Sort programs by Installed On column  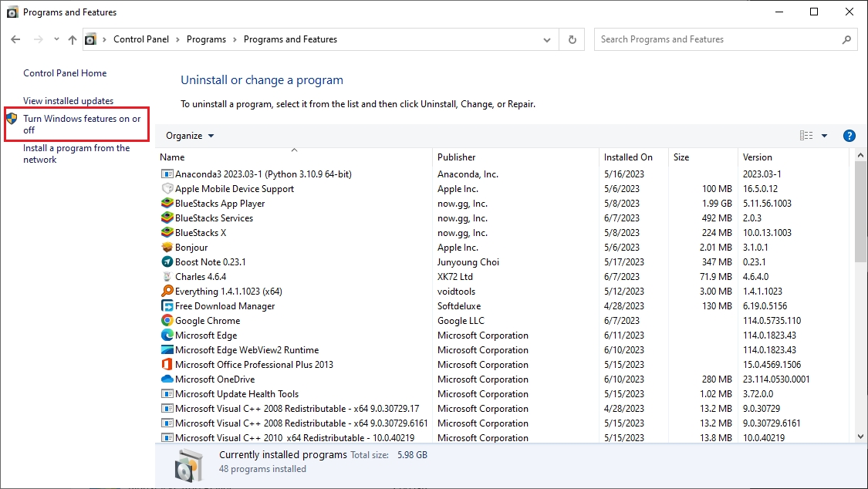(628, 157)
